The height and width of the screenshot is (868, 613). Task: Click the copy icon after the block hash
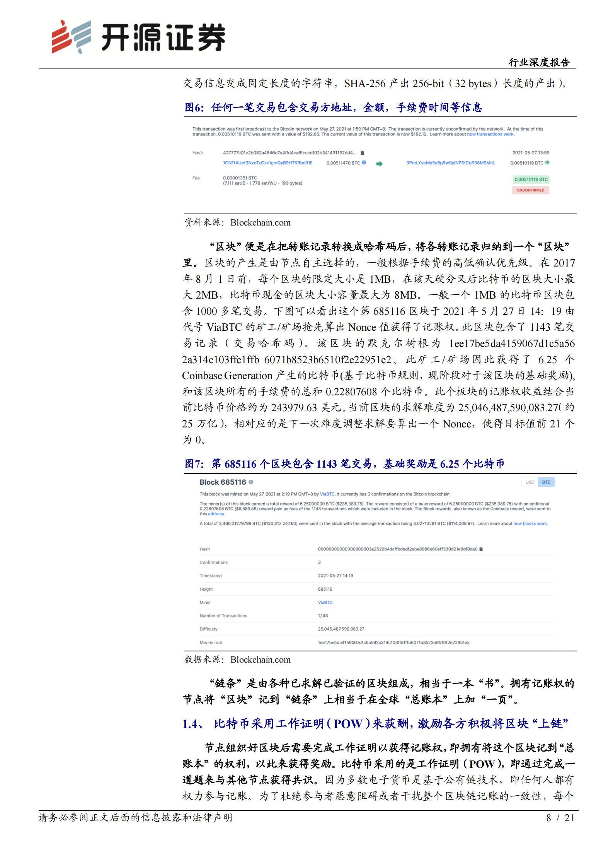[x=481, y=549]
